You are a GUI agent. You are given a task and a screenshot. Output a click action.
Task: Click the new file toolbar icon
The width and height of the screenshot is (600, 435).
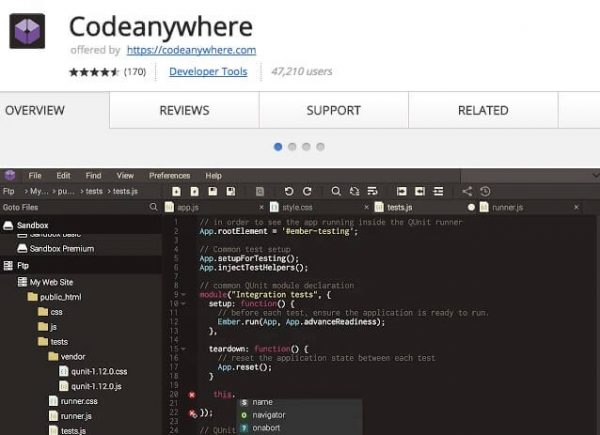point(176,191)
